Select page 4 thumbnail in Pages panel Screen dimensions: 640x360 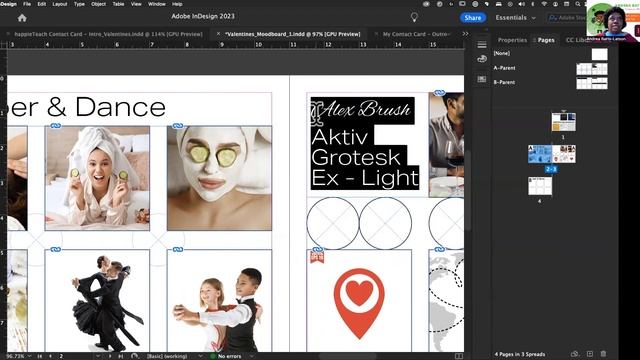coord(540,186)
